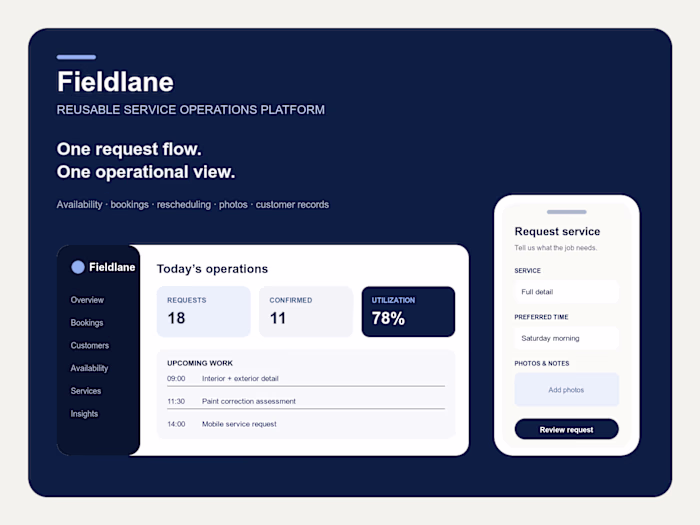Click the Confirmed 11 stat card
The width and height of the screenshot is (700, 525).
(306, 312)
